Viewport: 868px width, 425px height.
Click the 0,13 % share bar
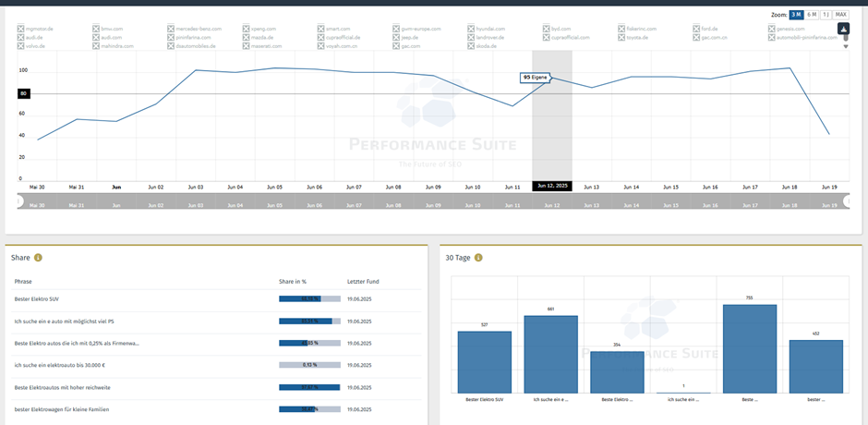pos(309,366)
